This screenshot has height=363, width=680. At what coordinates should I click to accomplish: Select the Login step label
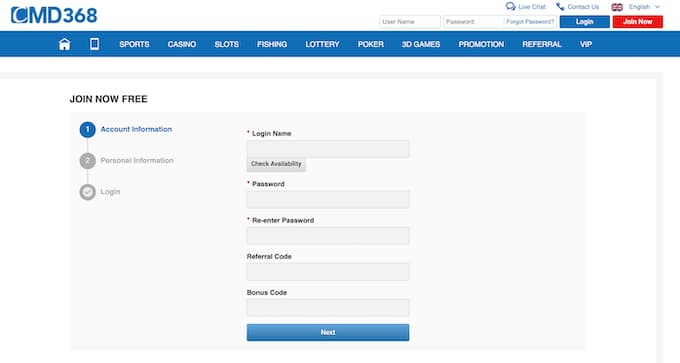click(110, 192)
